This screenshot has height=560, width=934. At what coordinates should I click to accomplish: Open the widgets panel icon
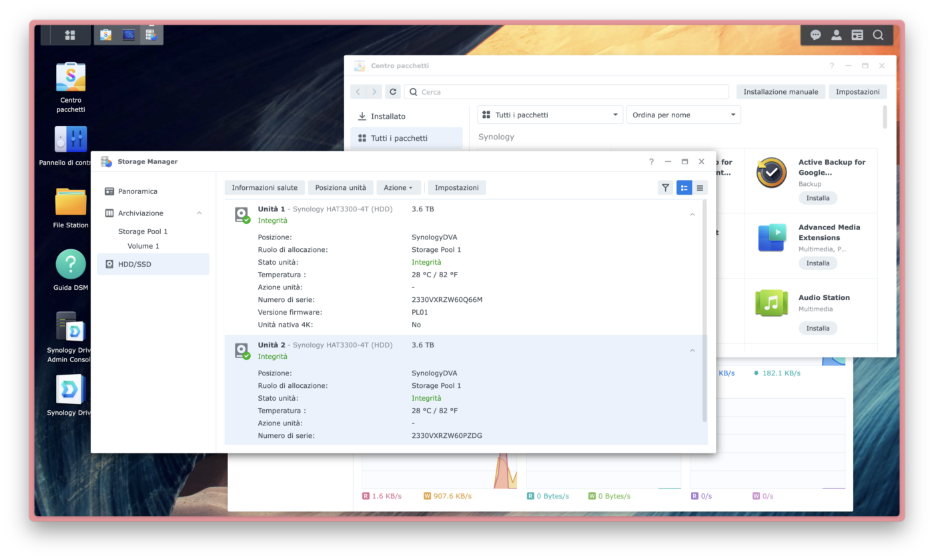click(857, 35)
